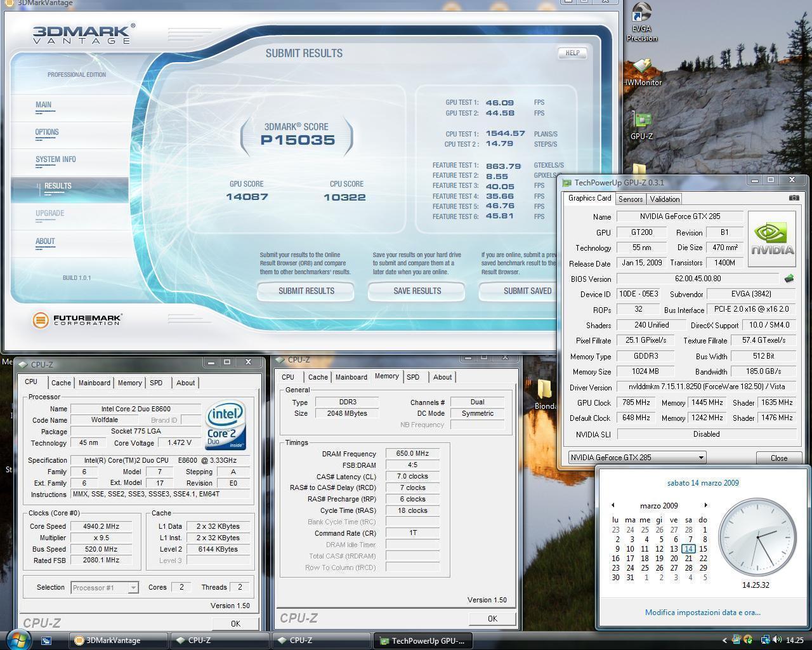Switch to TechPowerUp GPU-Z taskbar button

pos(423,640)
